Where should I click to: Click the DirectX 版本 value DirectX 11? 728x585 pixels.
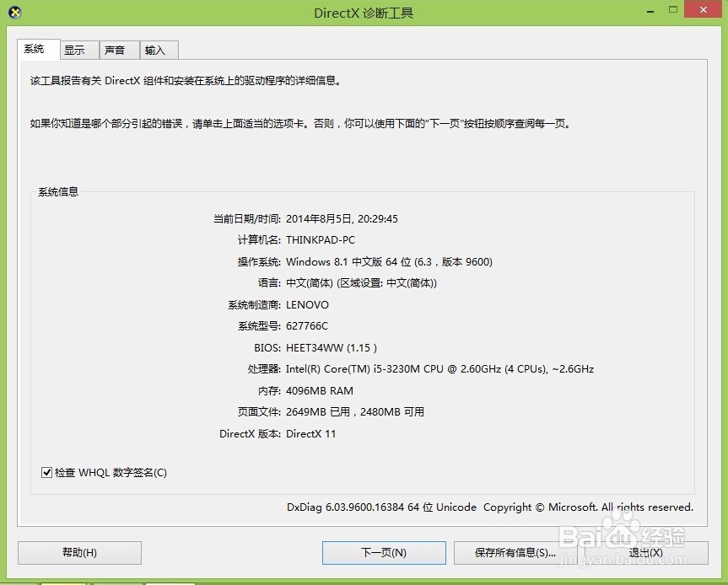click(x=310, y=434)
